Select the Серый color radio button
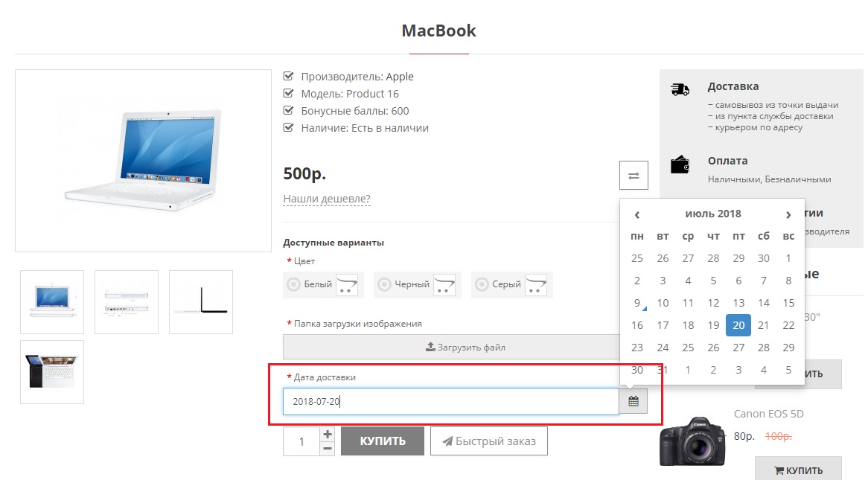The image size is (868, 480). (482, 284)
